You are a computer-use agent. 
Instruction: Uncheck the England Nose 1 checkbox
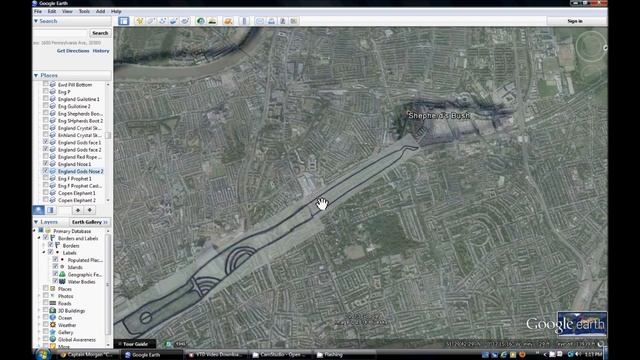click(x=46, y=164)
